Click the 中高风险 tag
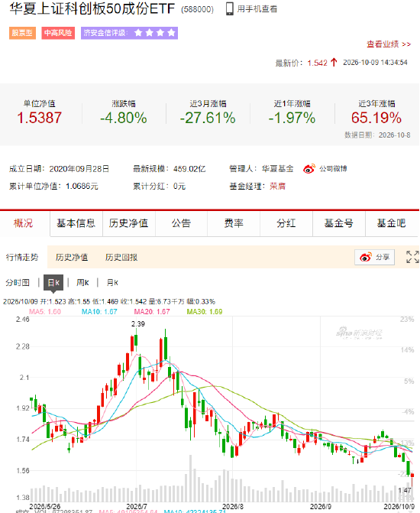Image resolution: width=420 pixels, height=513 pixels. pos(58,33)
